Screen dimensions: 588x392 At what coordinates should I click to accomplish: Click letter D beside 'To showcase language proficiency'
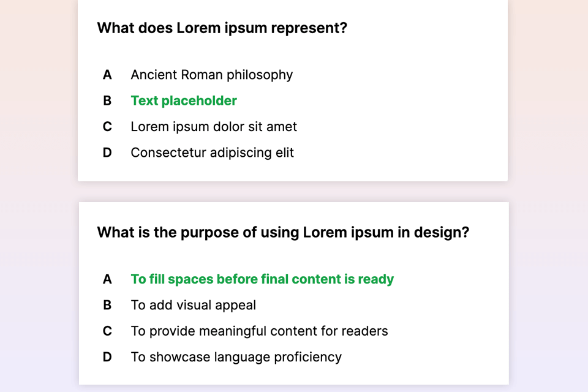pyautogui.click(x=107, y=357)
